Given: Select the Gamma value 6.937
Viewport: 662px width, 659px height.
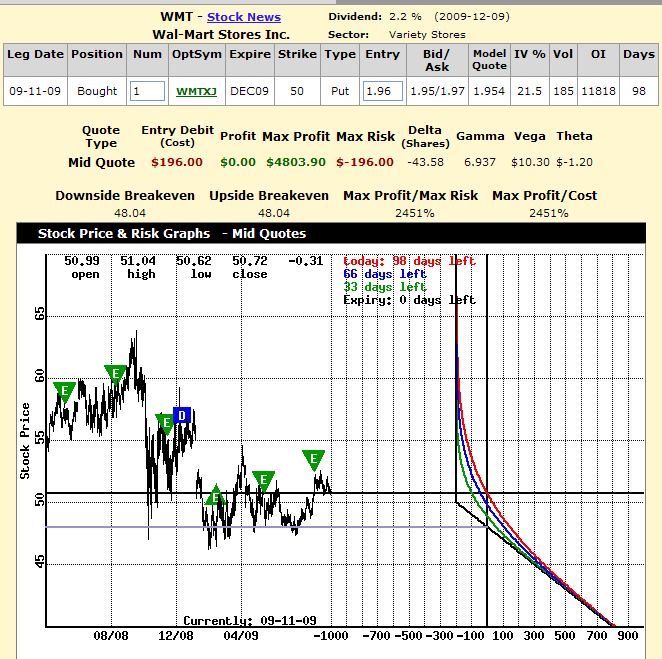Looking at the screenshot, I should tap(480, 162).
